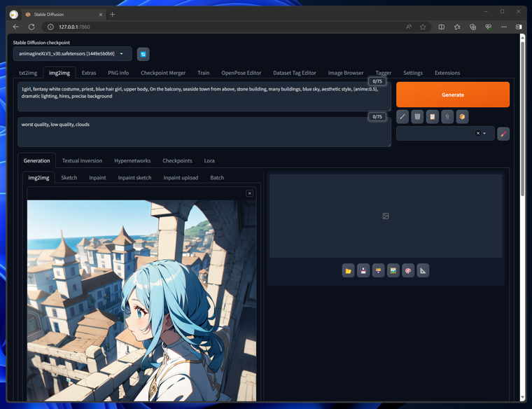
Task: Save the image using the floppy disk icon
Action: point(363,271)
